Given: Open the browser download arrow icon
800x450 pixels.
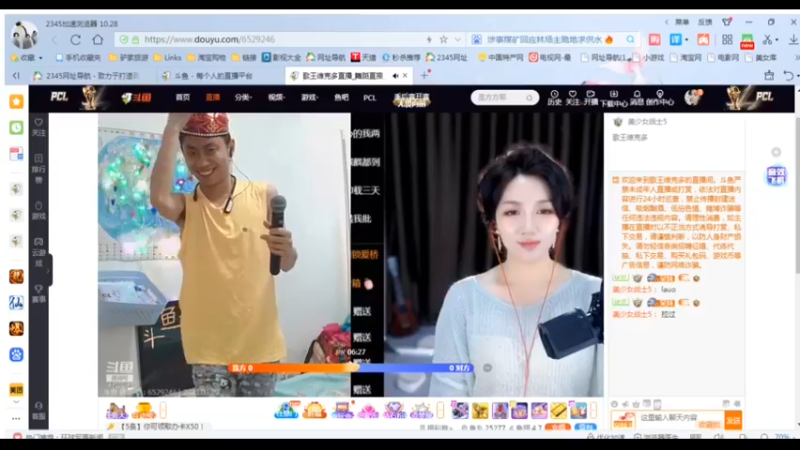Looking at the screenshot, I should click(793, 39).
